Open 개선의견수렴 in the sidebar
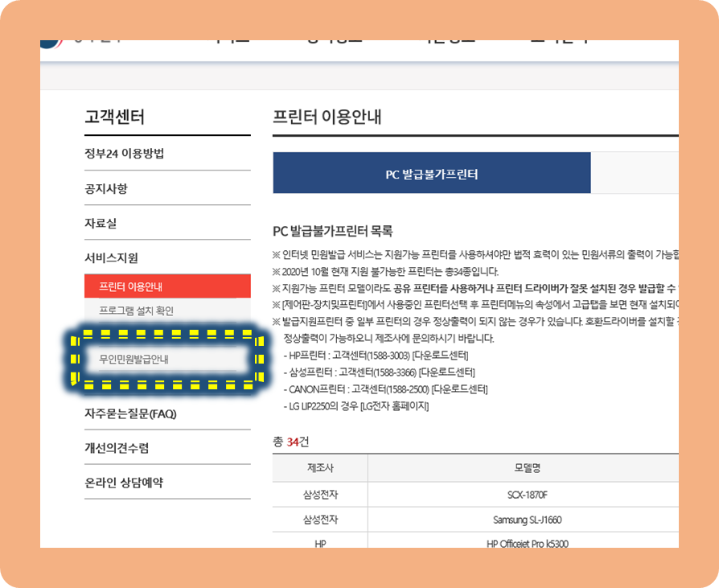 click(x=117, y=448)
